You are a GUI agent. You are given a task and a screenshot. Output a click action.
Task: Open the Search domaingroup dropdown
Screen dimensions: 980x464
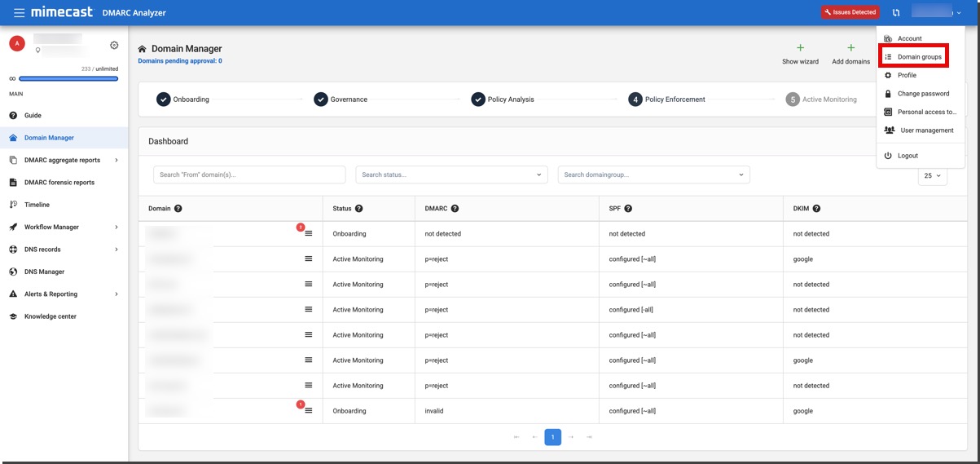(653, 175)
